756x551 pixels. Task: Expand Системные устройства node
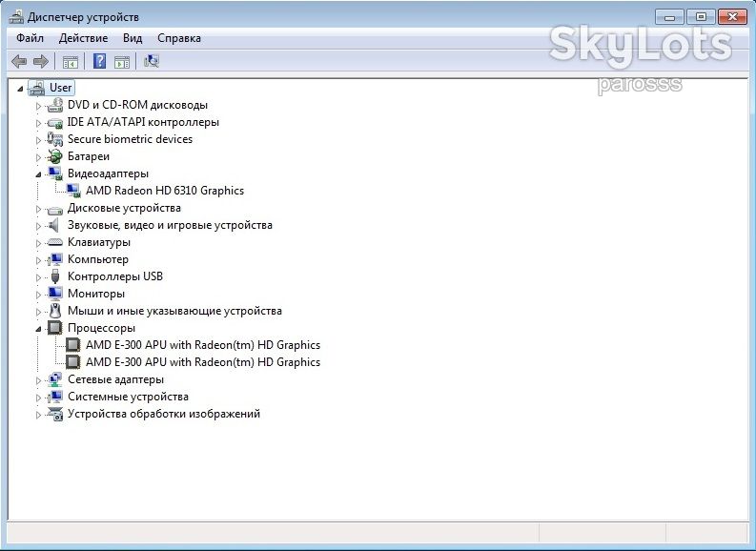click(38, 398)
